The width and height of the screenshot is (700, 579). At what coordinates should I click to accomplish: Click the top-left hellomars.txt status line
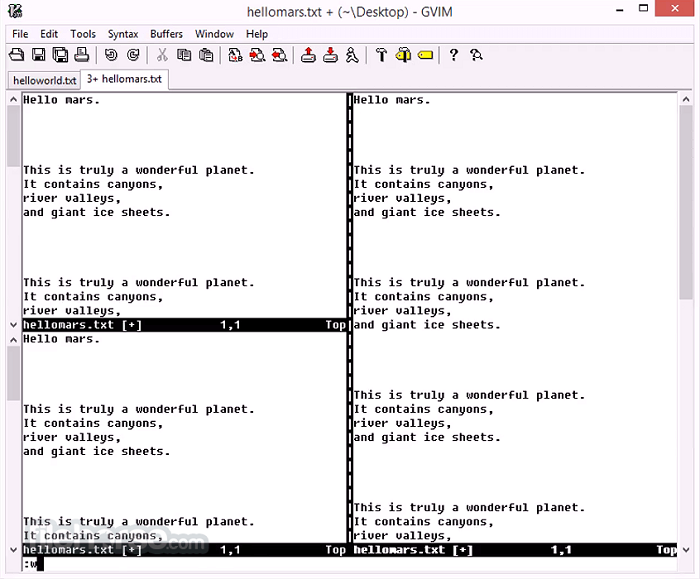(x=180, y=325)
